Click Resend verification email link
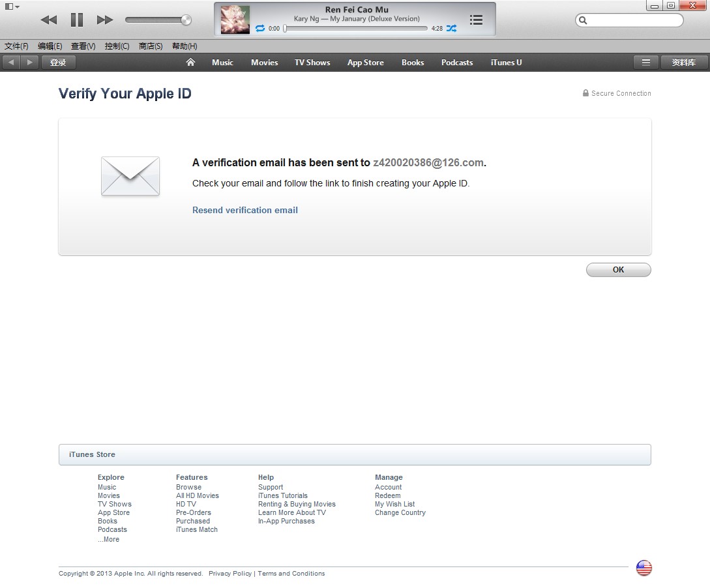This screenshot has height=588, width=710. click(245, 210)
